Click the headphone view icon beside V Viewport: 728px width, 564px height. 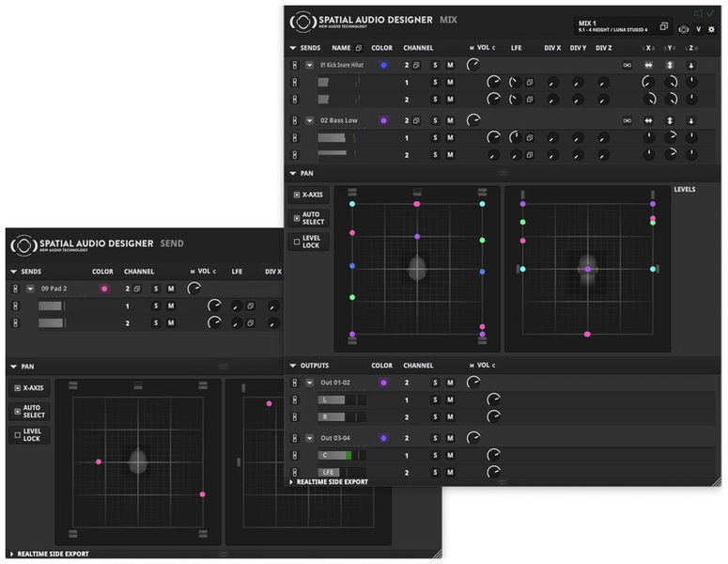click(x=684, y=29)
